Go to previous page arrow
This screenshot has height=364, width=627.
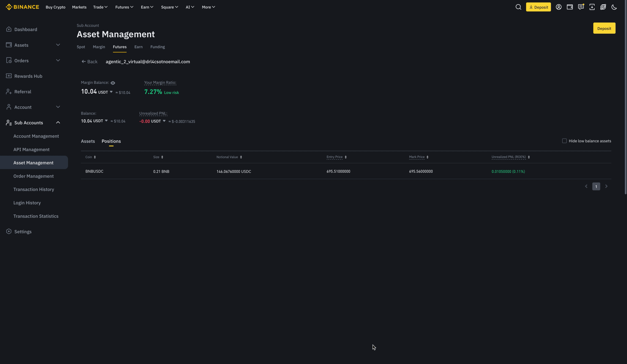click(586, 186)
